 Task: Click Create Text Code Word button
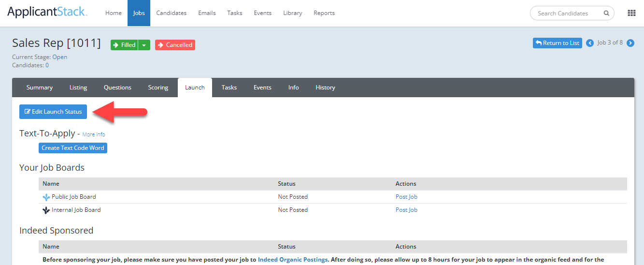(73, 148)
